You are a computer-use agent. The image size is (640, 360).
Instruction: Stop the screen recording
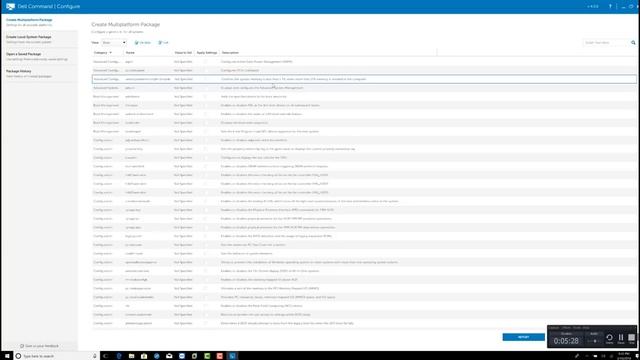631,338
